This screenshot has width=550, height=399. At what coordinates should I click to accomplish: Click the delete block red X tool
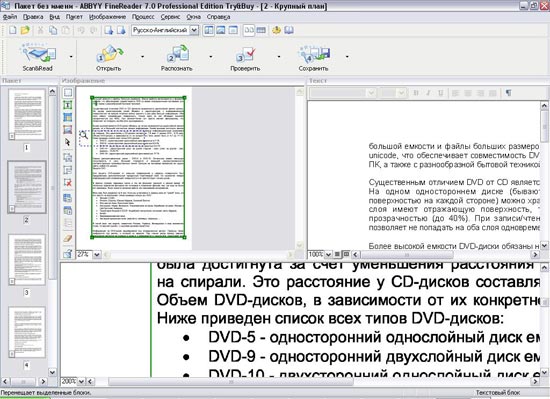68,182
